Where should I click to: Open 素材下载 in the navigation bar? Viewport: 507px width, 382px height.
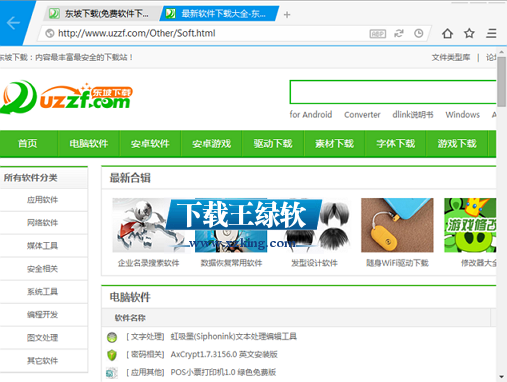pos(334,144)
